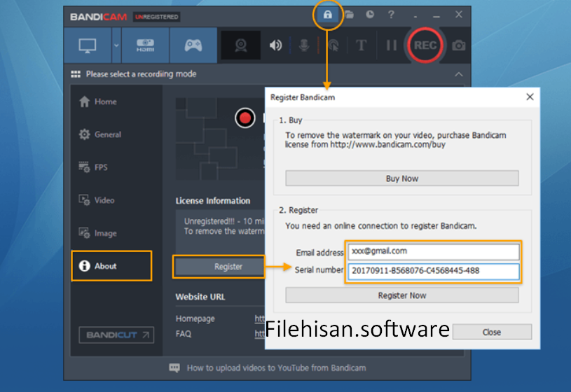
Task: Click the About info icon
Action: (85, 266)
